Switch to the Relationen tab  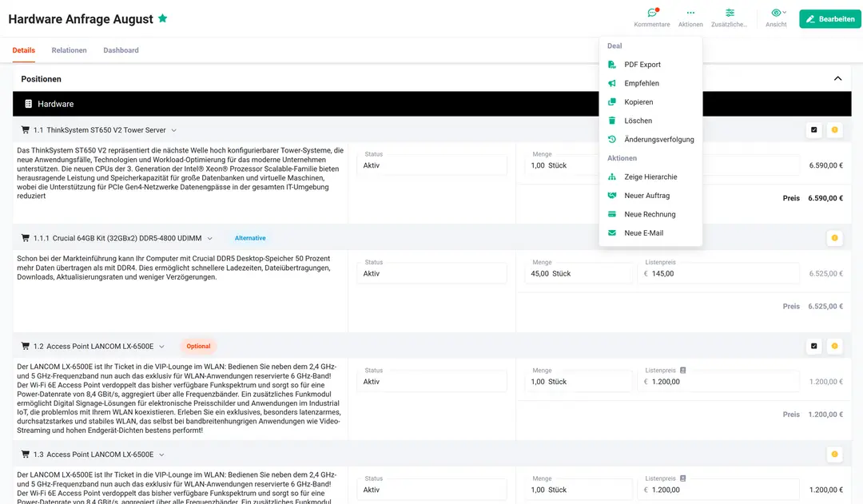point(69,50)
